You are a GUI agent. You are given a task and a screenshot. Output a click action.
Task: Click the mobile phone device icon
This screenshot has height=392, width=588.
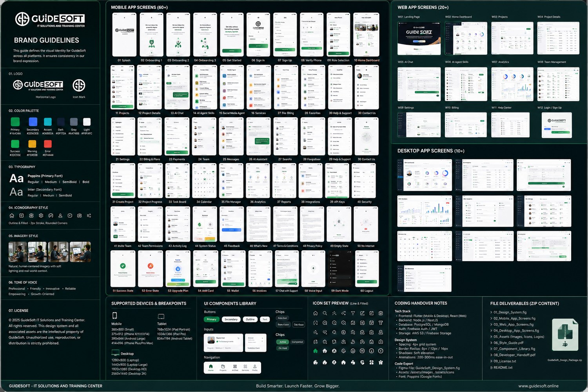pyautogui.click(x=114, y=316)
